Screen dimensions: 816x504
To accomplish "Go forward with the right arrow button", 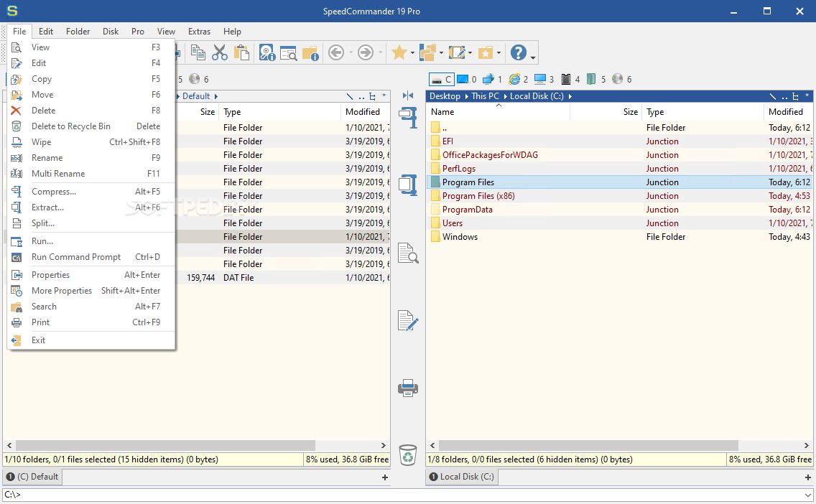I will point(366,52).
